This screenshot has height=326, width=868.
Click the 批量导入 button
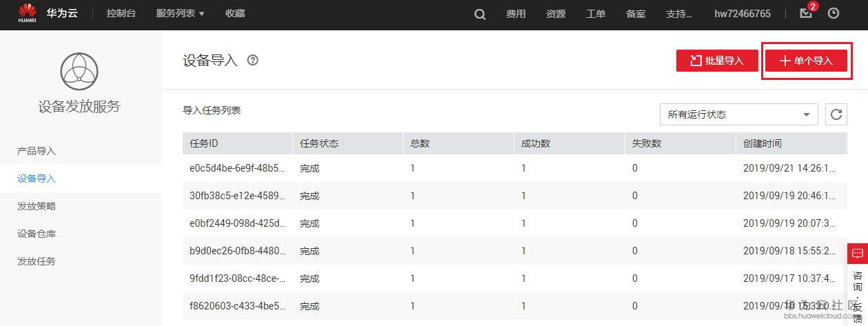coord(717,61)
